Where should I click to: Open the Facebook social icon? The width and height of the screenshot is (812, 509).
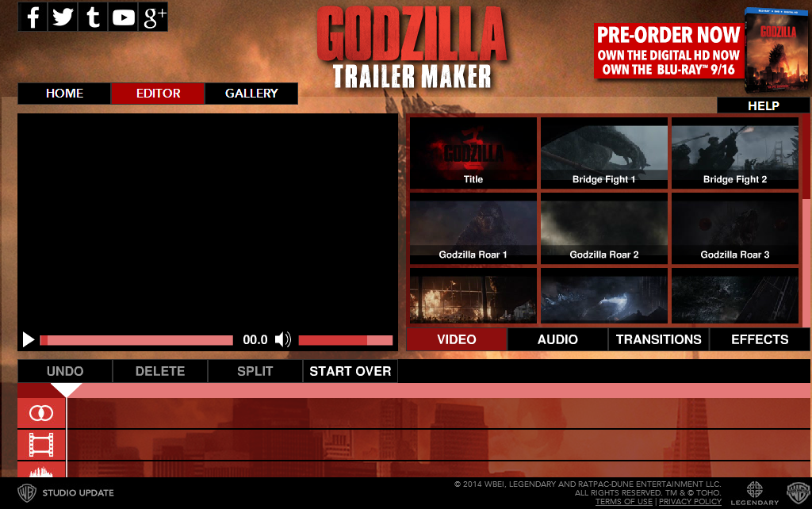point(33,17)
